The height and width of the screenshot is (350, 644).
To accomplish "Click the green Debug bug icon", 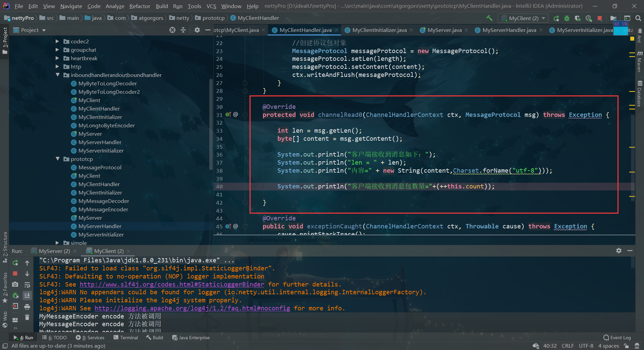I will pos(567,18).
